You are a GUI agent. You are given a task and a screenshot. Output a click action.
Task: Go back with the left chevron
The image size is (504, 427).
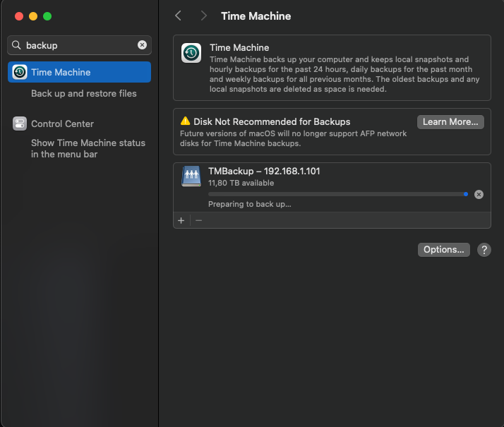pyautogui.click(x=179, y=16)
